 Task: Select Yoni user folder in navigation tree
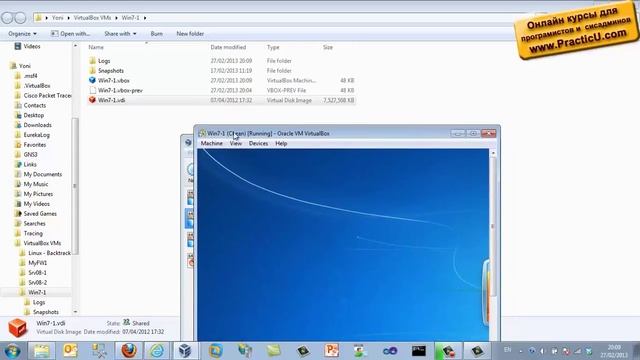pyautogui.click(x=24, y=66)
